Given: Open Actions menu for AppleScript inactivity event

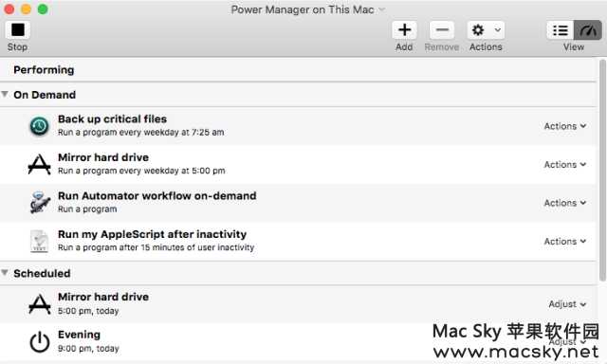Looking at the screenshot, I should pos(565,241).
